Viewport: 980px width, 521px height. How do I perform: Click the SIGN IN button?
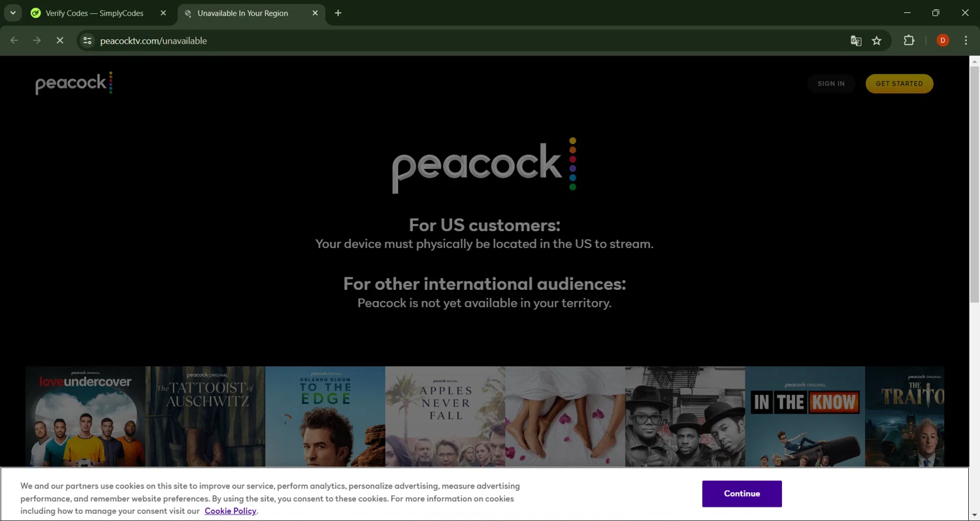[x=831, y=84]
